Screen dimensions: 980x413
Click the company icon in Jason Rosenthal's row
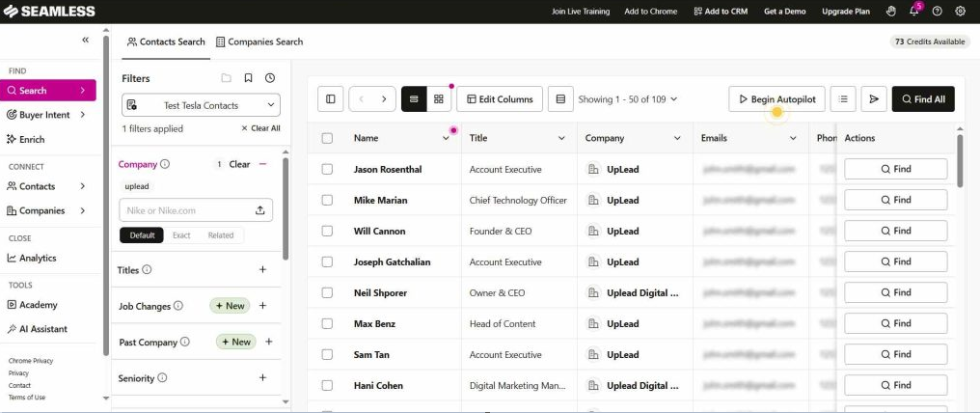tap(593, 169)
